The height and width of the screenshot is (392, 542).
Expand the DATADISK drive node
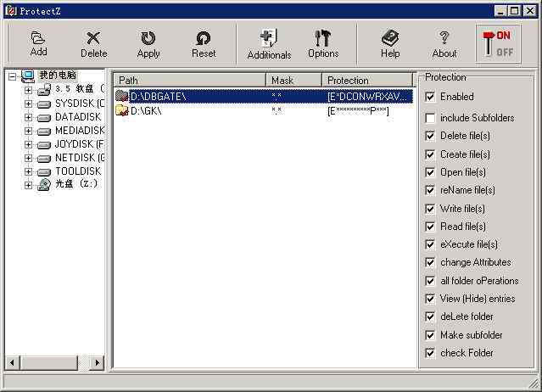(x=28, y=117)
